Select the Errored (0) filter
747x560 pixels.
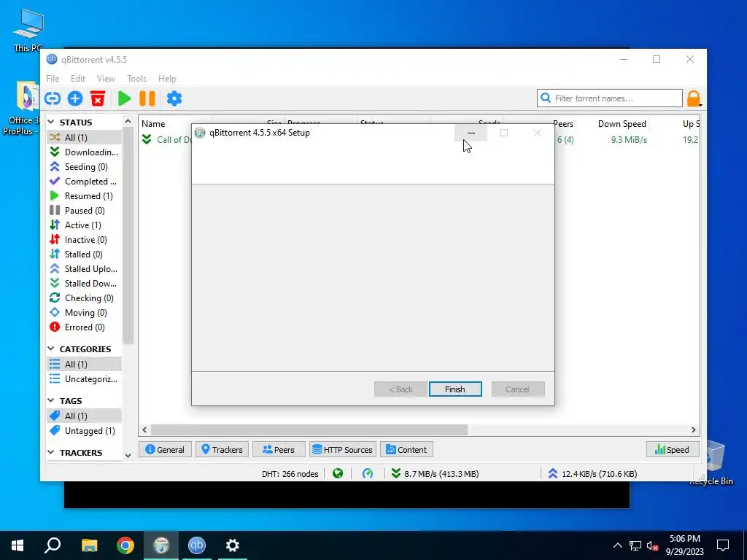click(x=84, y=327)
